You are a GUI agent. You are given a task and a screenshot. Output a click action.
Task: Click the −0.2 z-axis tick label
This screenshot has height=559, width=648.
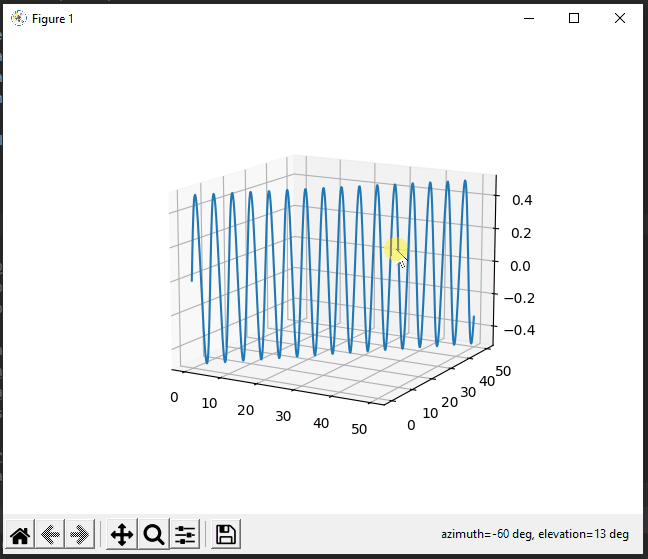(x=519, y=298)
